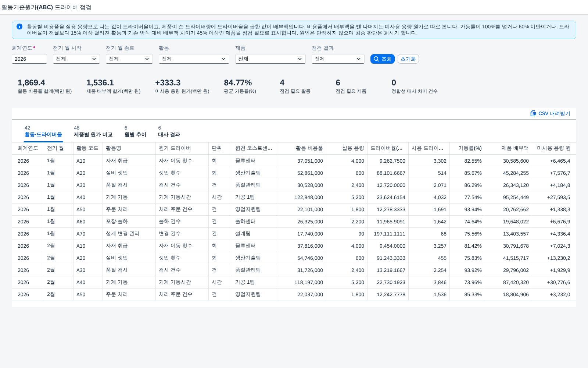588x368 pixels.
Task: Open the 전기 월 종료 dropdown
Action: (129, 59)
